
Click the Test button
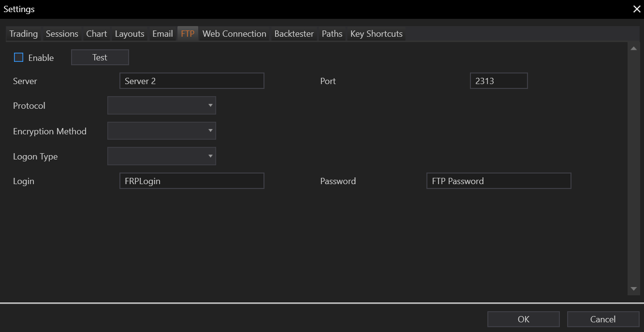(100, 57)
